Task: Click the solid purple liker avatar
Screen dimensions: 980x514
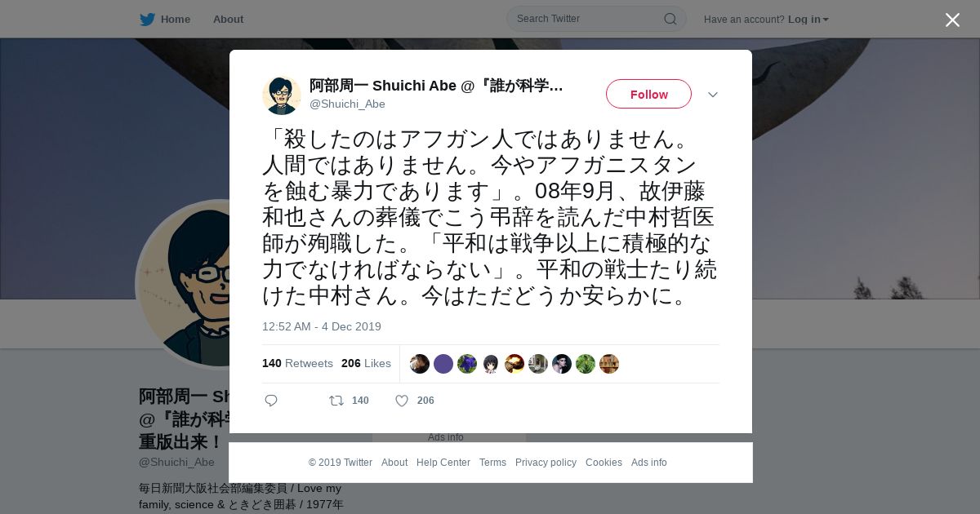Action: click(x=443, y=364)
